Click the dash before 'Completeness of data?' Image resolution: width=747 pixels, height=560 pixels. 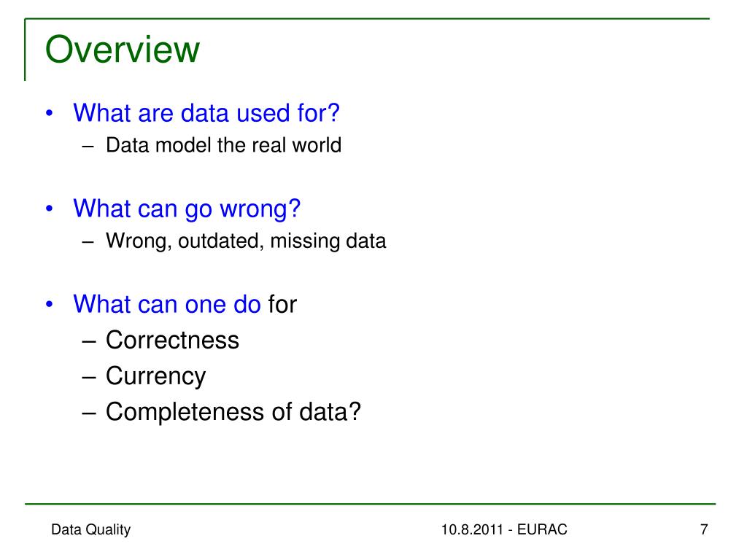coord(88,413)
